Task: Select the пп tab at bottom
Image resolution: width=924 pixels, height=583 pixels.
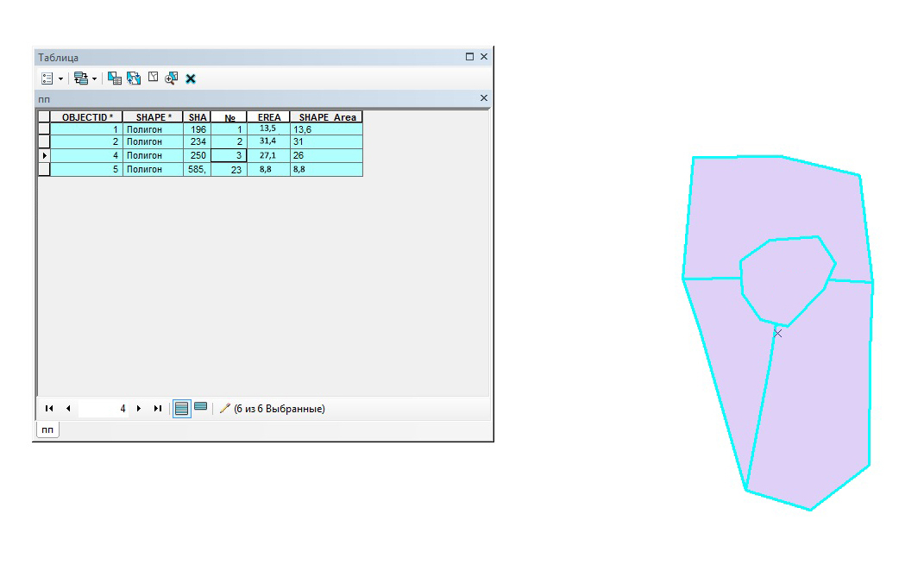Action: 47,429
